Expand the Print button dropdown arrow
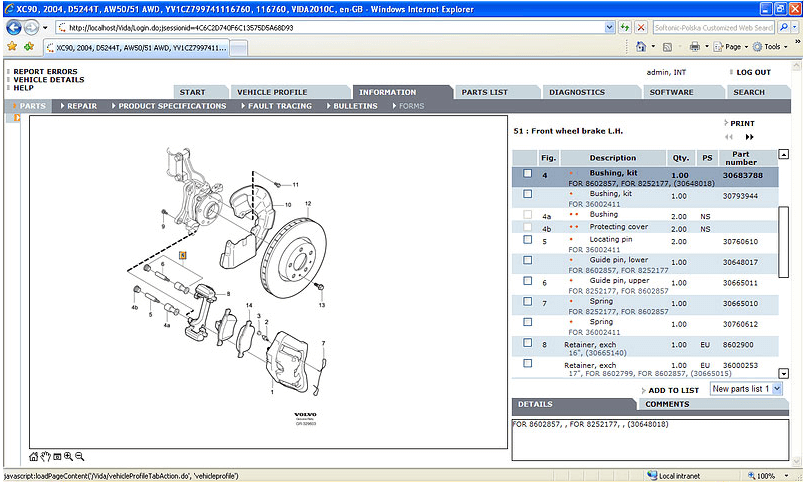This screenshot has width=804, height=482. tap(707, 47)
